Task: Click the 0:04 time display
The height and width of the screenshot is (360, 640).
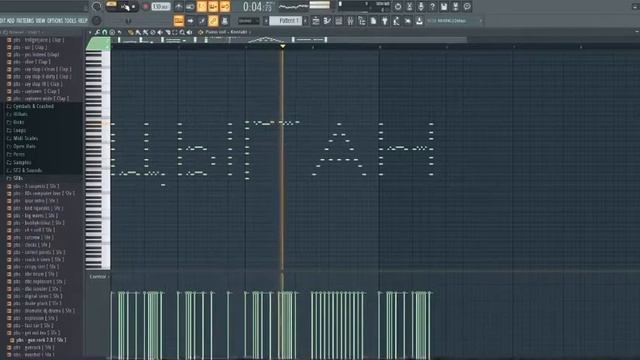Action: pyautogui.click(x=258, y=7)
